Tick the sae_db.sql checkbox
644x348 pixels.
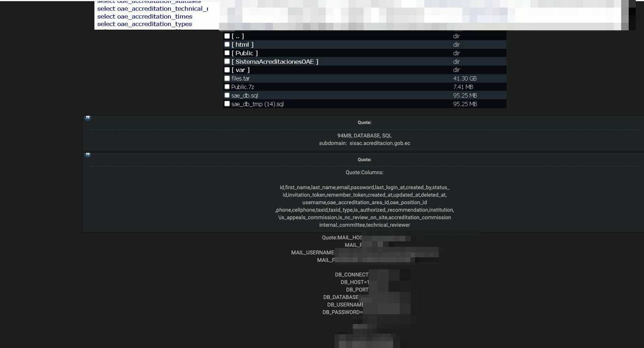[227, 95]
